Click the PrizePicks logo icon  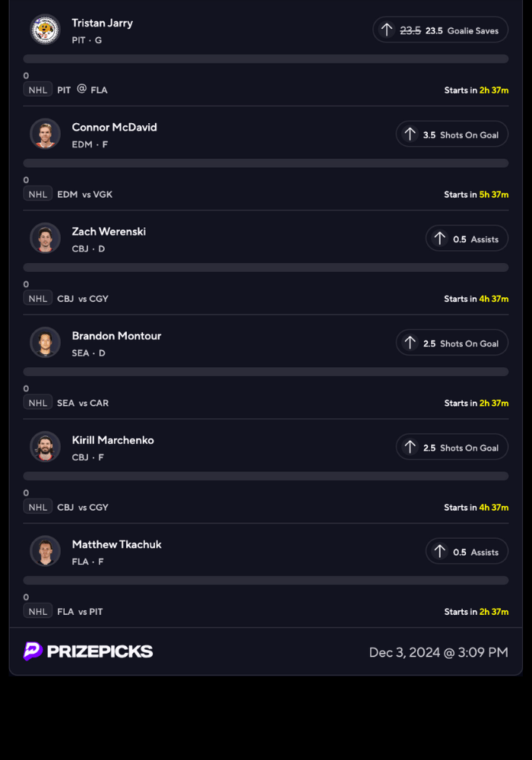tap(33, 651)
